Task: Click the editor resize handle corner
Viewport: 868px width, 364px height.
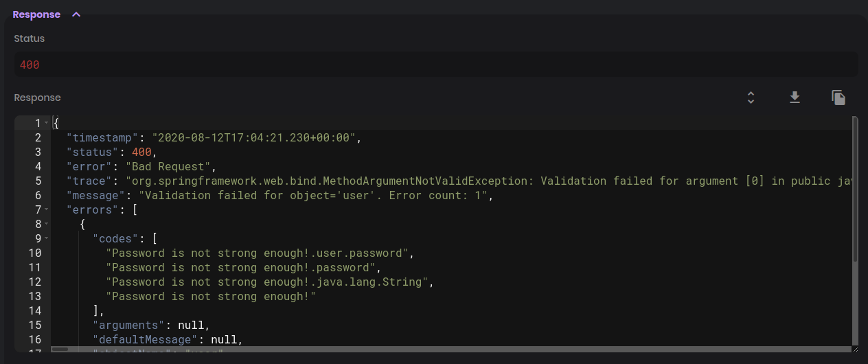Action: click(855, 349)
